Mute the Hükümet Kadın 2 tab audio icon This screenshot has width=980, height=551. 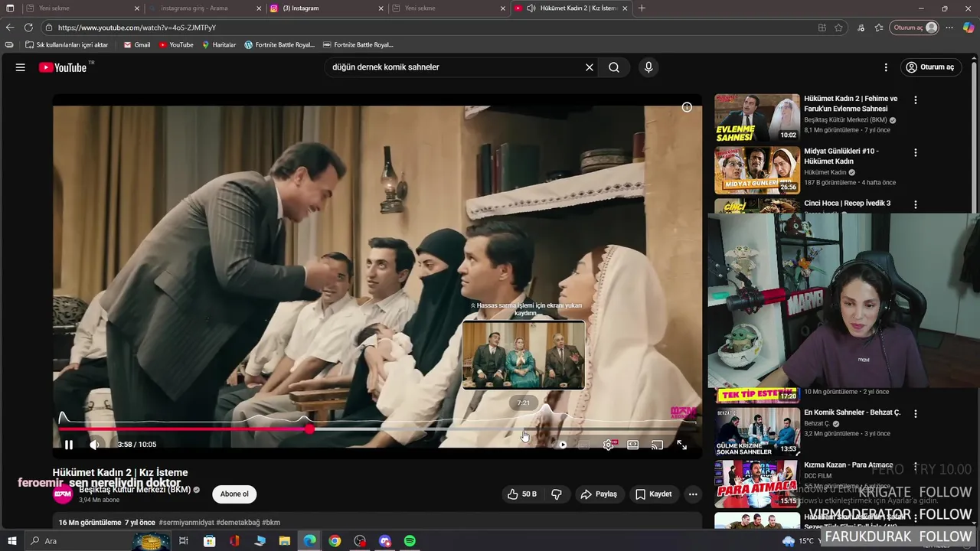531,8
